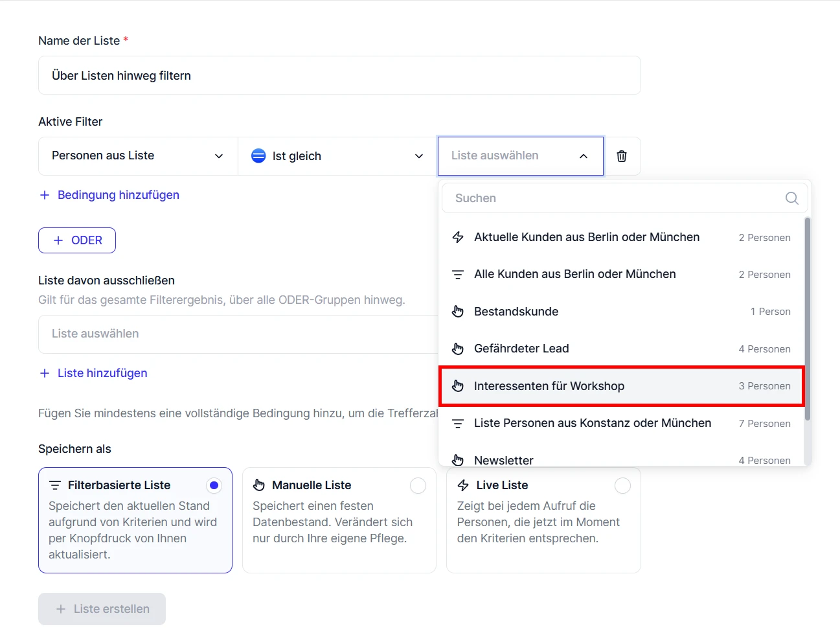Click the Name der Liste input field
The height and width of the screenshot is (644, 840).
pos(339,75)
